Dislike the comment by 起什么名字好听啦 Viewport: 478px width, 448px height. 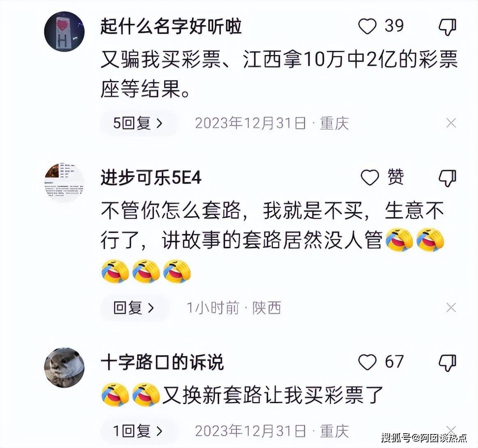[x=448, y=27]
